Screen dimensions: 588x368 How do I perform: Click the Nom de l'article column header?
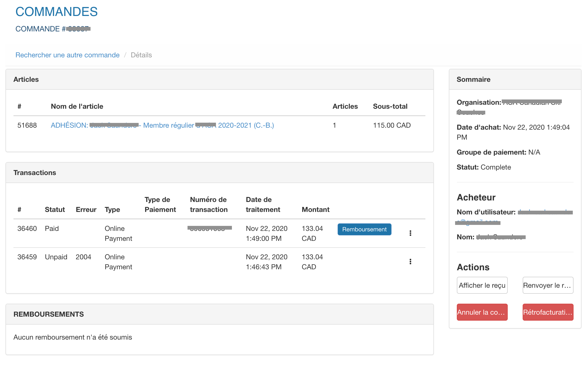click(x=77, y=106)
